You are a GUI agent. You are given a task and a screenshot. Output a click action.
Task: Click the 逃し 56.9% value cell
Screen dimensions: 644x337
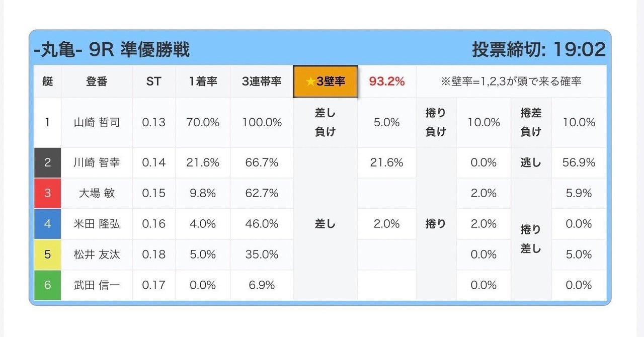click(x=579, y=162)
